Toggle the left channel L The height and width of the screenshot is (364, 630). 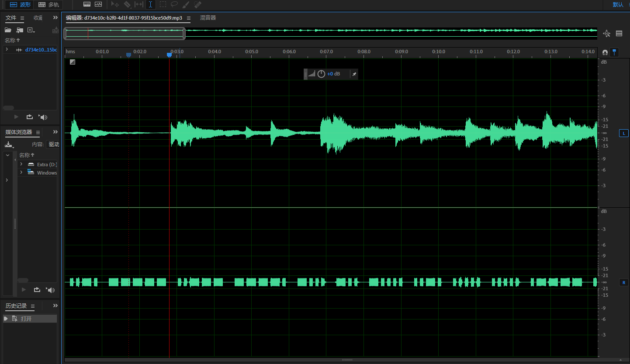point(624,133)
